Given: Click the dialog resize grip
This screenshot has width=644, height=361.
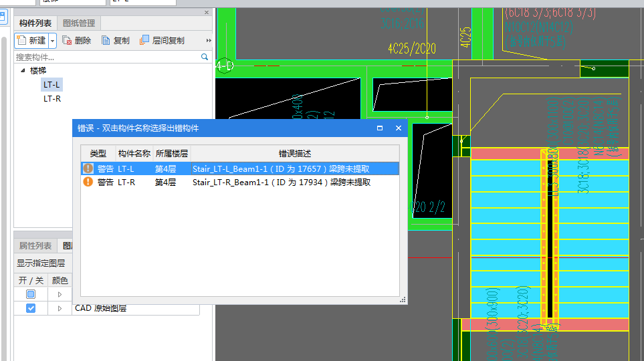Looking at the screenshot, I should coord(403,299).
